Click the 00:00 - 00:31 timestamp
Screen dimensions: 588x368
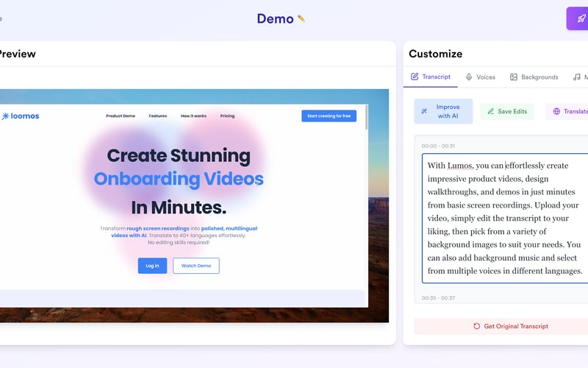click(x=438, y=146)
